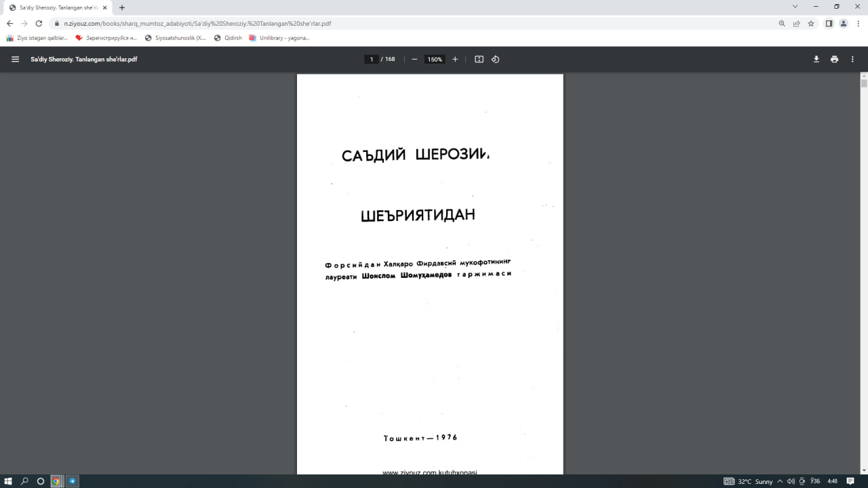Reload the current page
Image resolution: width=868 pixels, height=488 pixels.
coord(39,22)
